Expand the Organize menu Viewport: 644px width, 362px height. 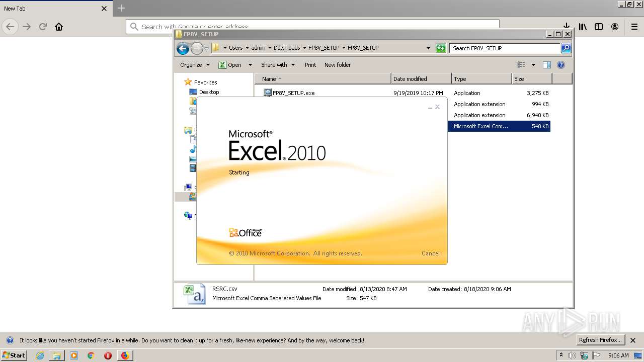195,65
